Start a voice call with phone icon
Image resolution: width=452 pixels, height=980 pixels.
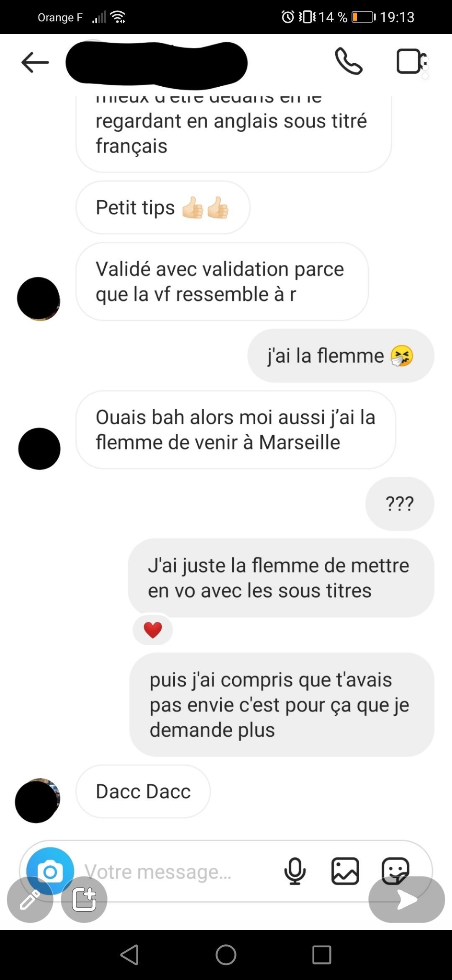pyautogui.click(x=348, y=61)
